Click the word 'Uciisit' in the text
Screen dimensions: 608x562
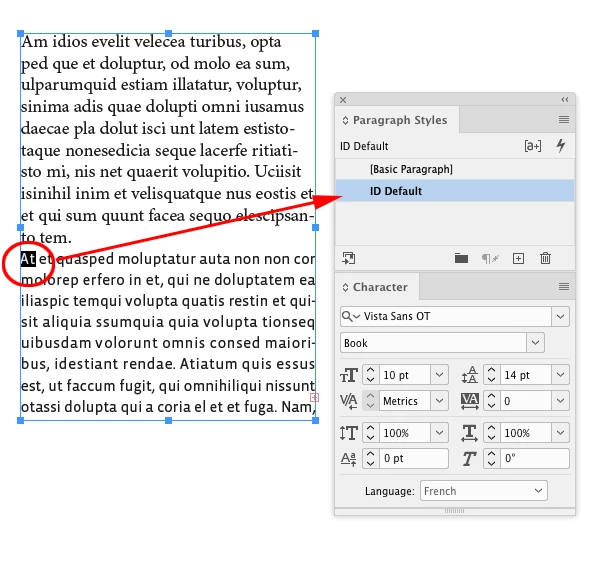pyautogui.click(x=278, y=171)
